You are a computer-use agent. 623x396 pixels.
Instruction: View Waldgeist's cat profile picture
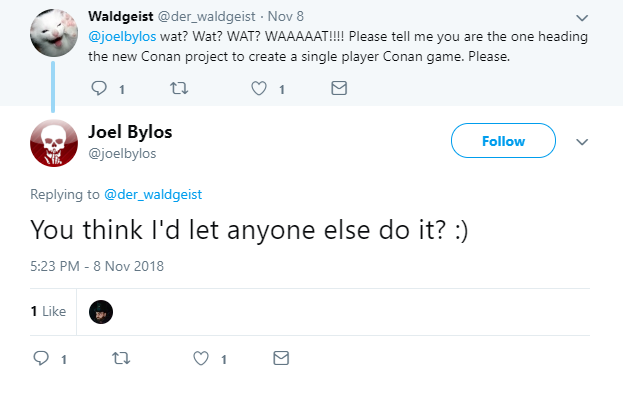[x=54, y=33]
